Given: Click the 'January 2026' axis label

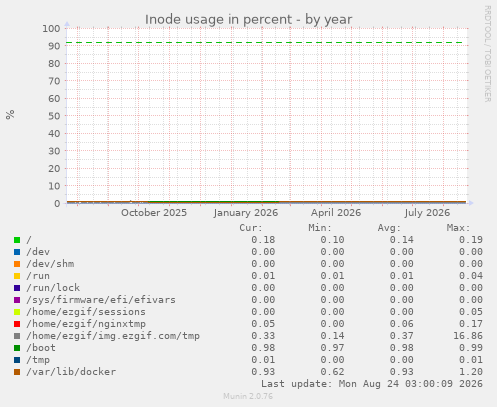Looking at the screenshot, I should (246, 213).
